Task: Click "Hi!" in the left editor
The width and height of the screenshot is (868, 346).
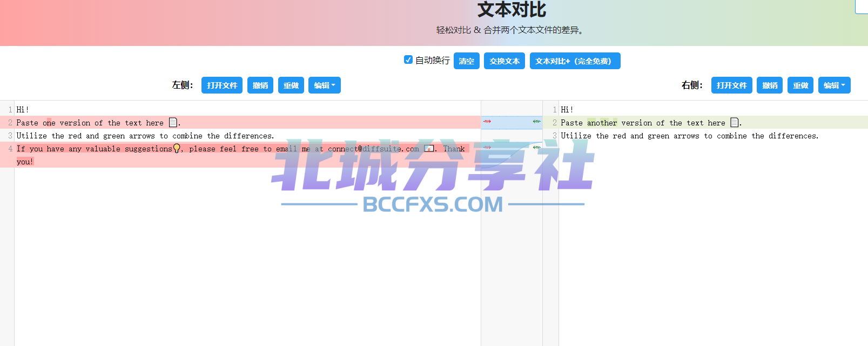Action: click(x=23, y=110)
